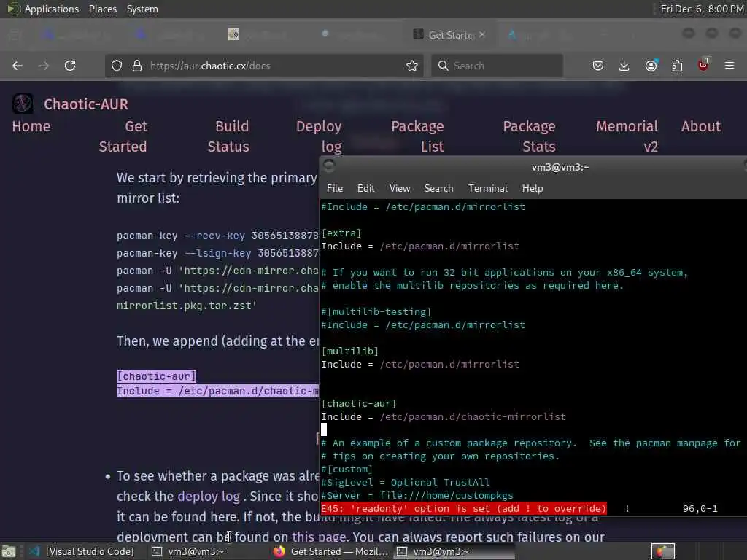Image resolution: width=747 pixels, height=560 pixels.
Task: Click the chaotic-mirrorlist Include line in terminal
Action: [x=444, y=416]
